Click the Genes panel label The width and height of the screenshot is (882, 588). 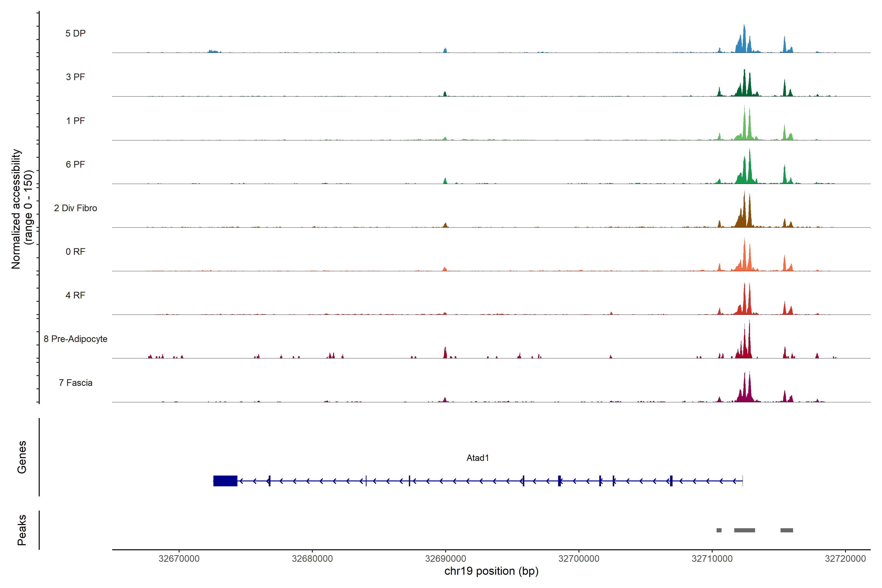pos(22,457)
